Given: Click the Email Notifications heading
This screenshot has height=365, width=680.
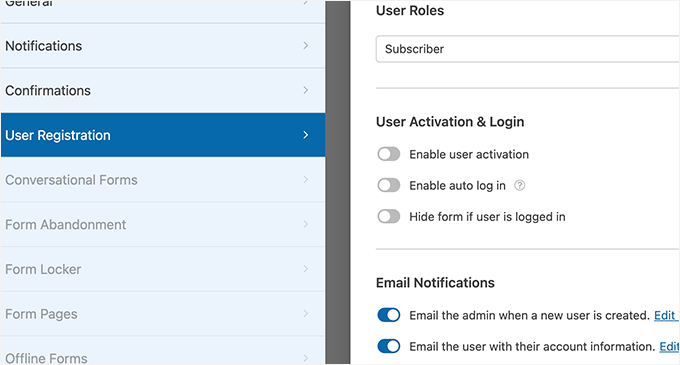Looking at the screenshot, I should (x=435, y=283).
